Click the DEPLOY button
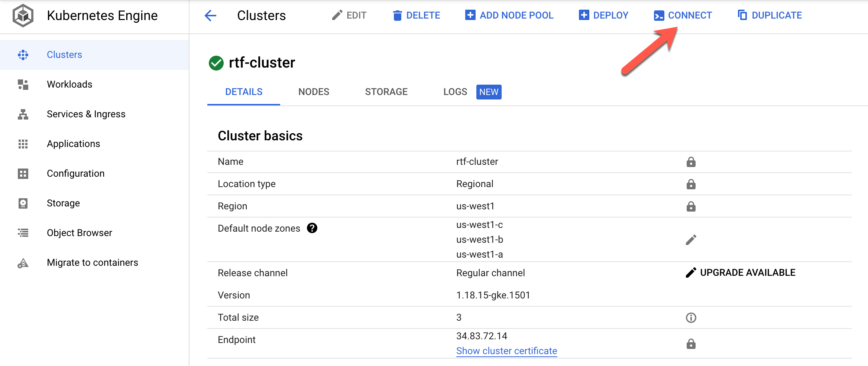The width and height of the screenshot is (868, 366). click(603, 15)
